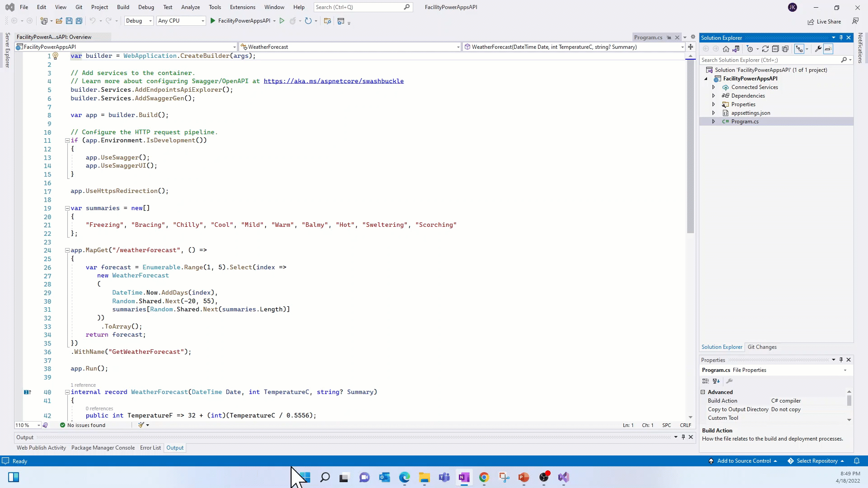Click the Git Changes tab icon
Screen dimensions: 868x488
(x=763, y=346)
